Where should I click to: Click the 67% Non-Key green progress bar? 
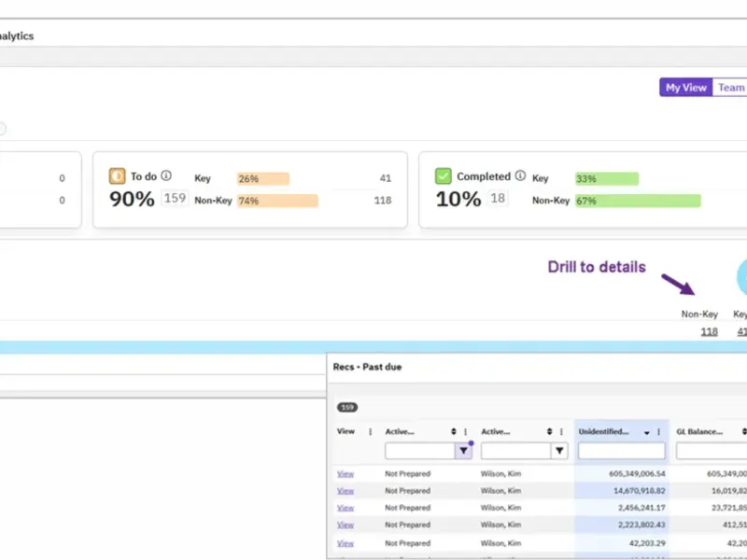(x=638, y=201)
